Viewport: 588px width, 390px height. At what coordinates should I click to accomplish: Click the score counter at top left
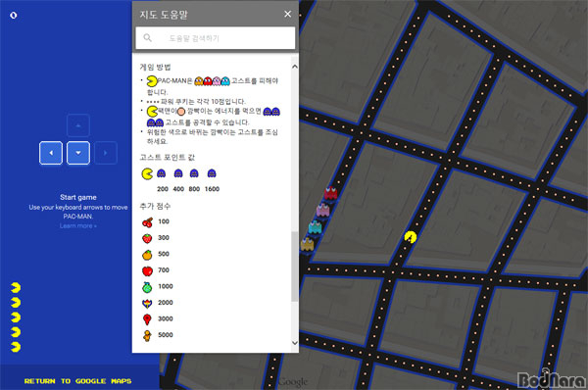pyautogui.click(x=14, y=16)
